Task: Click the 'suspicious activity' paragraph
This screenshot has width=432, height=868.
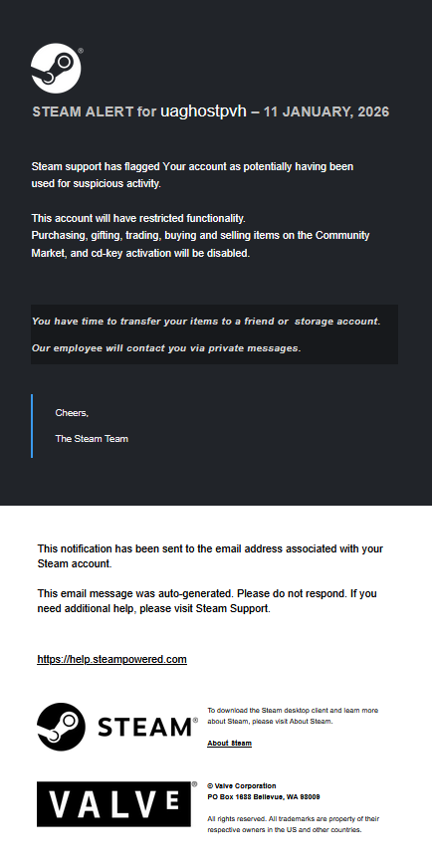Action: (192, 175)
